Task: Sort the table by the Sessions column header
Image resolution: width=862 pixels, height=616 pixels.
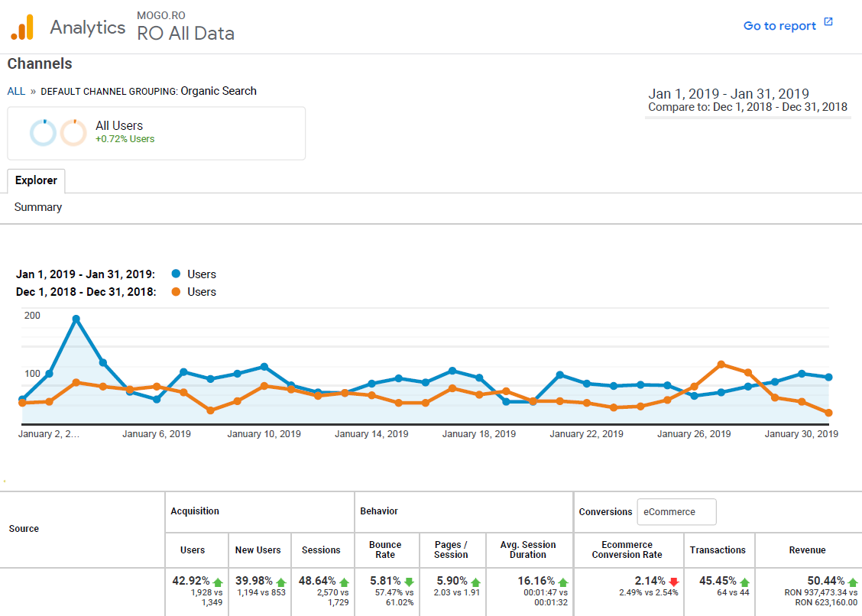Action: [x=322, y=550]
